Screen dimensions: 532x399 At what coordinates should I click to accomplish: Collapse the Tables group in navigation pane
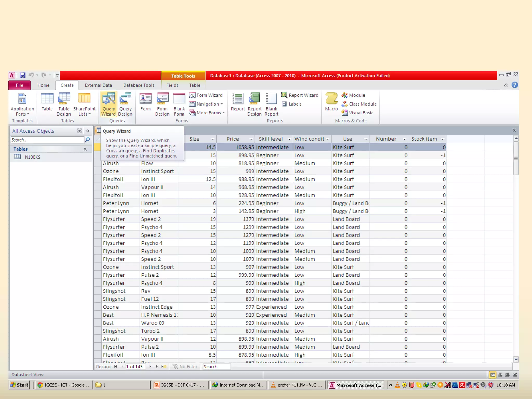(x=85, y=149)
